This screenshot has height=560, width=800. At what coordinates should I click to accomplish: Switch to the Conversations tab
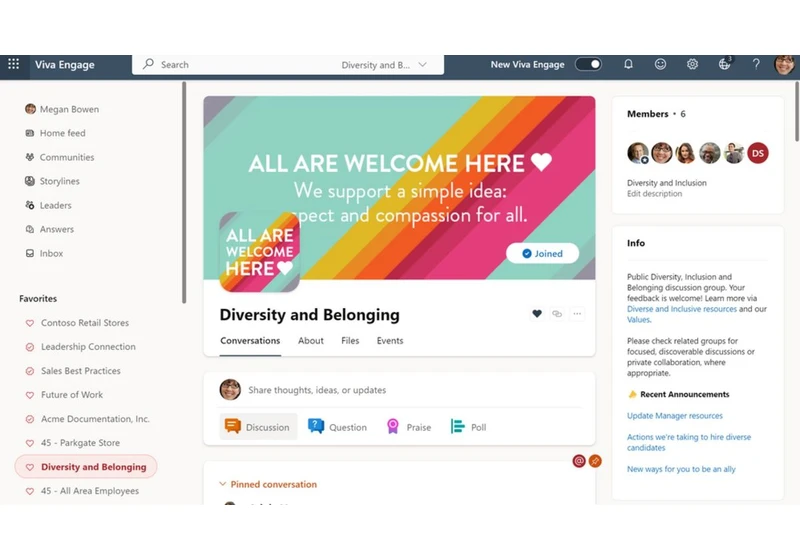[x=250, y=341]
